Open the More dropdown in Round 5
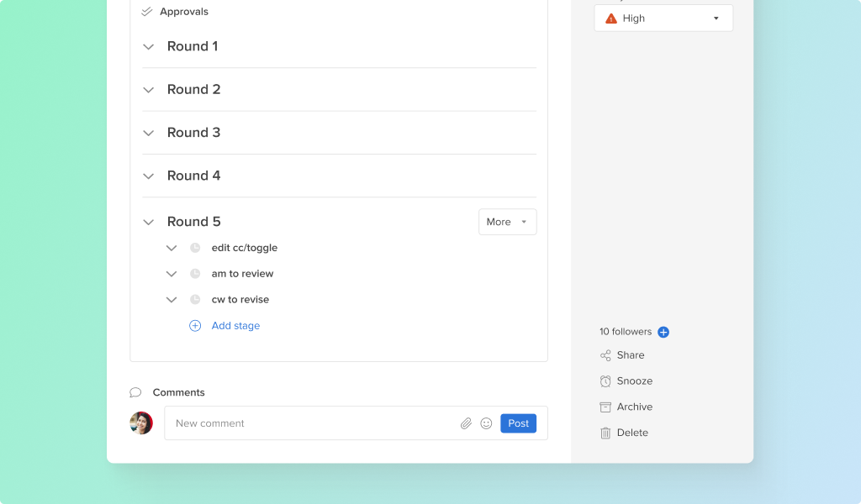The height and width of the screenshot is (504, 861). 507,222
